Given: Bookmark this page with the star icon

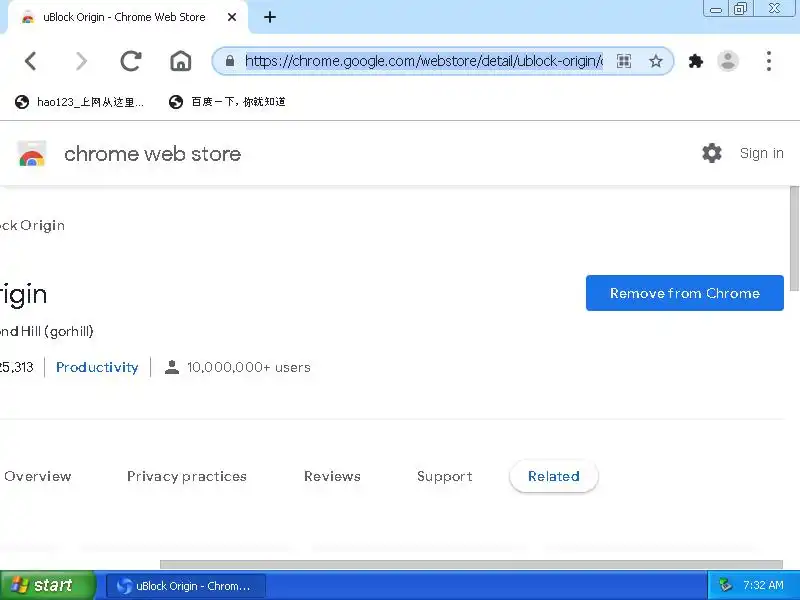Looking at the screenshot, I should point(656,61).
